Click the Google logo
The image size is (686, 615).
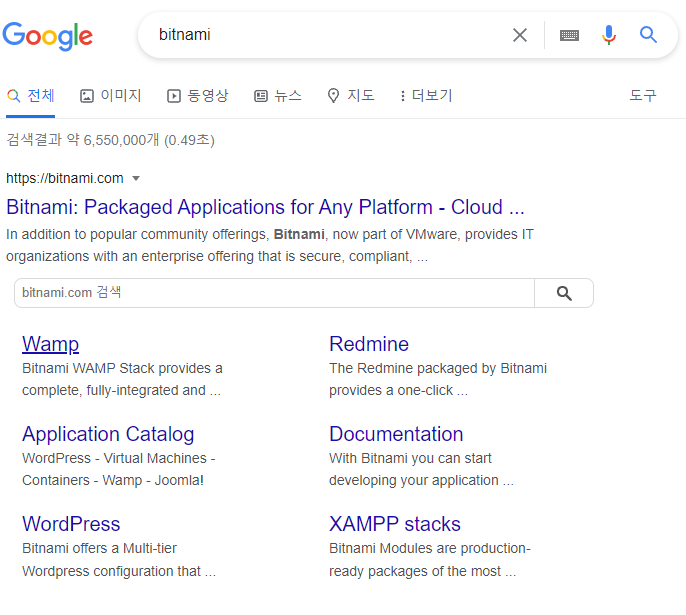[x=48, y=36]
